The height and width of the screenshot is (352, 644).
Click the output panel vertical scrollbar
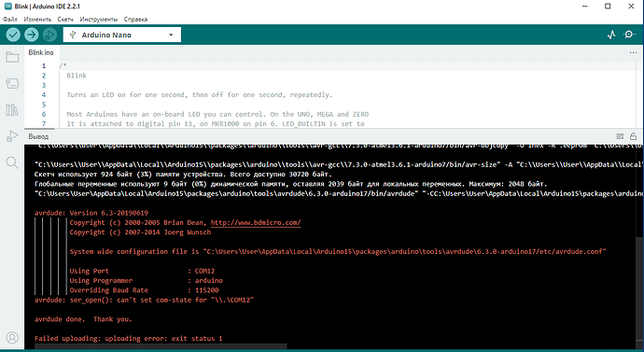pos(640,288)
